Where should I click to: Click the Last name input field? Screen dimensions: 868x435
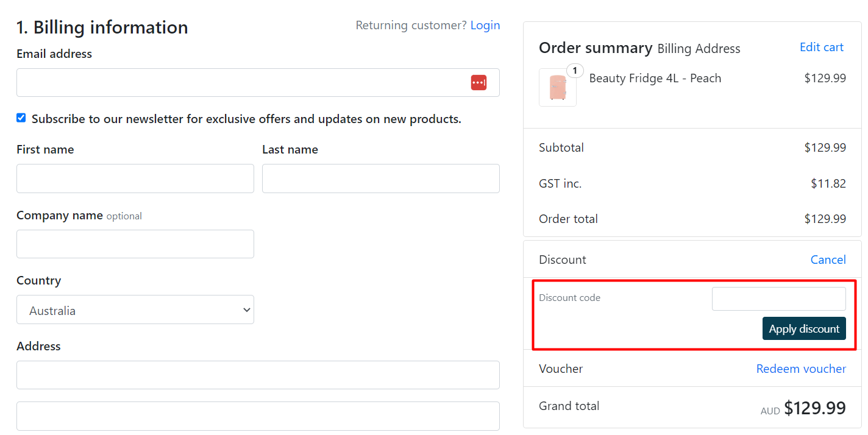tap(381, 179)
